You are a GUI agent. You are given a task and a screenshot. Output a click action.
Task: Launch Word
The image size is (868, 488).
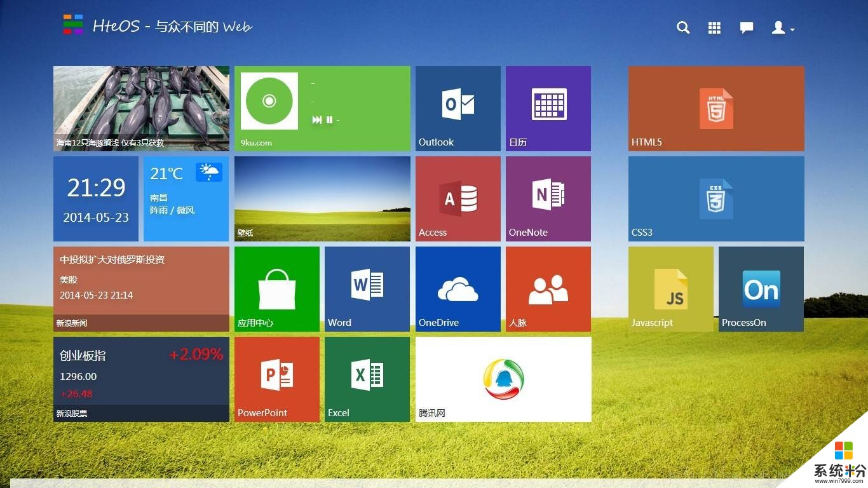pos(367,289)
